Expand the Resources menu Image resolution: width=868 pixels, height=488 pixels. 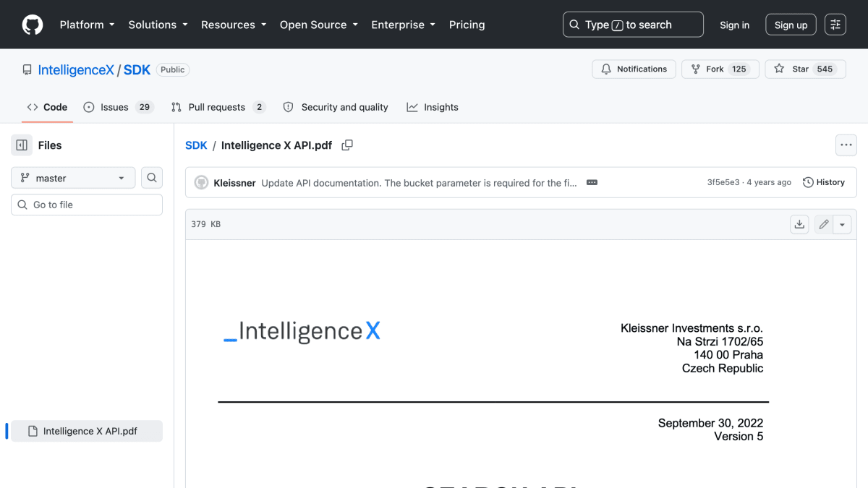pos(233,25)
